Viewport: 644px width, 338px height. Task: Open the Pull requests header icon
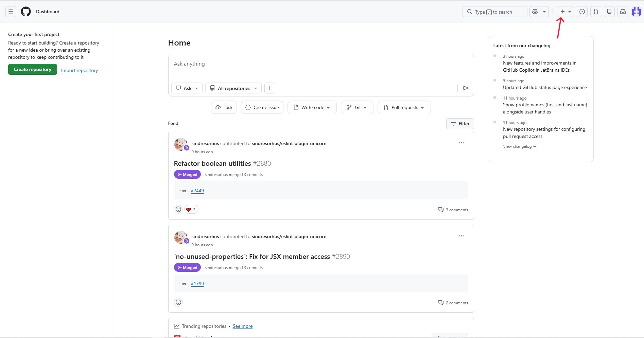pyautogui.click(x=596, y=12)
